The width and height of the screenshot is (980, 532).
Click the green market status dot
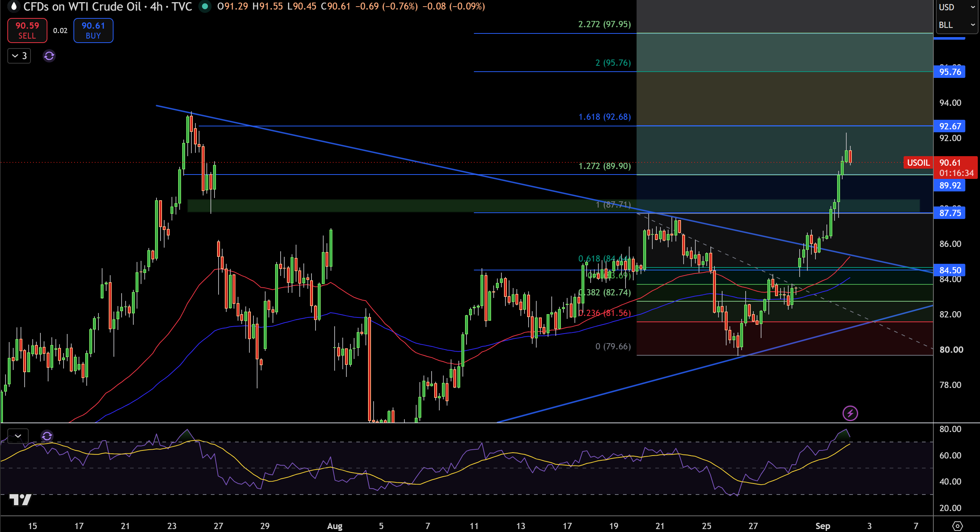tap(205, 6)
